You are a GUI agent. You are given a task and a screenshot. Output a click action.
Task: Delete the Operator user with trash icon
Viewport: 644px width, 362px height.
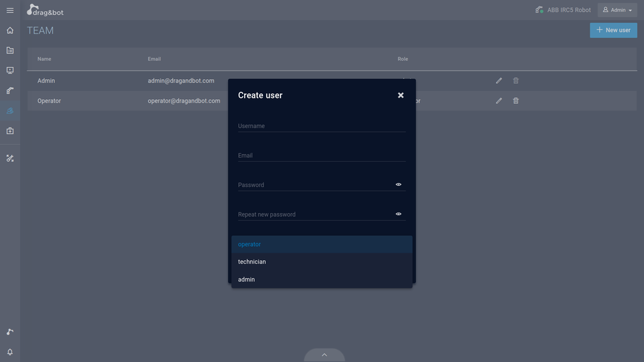click(516, 101)
